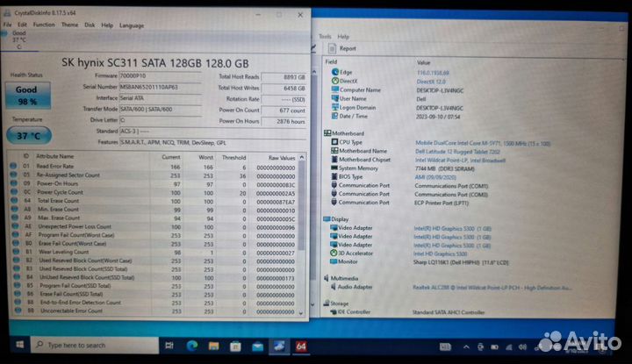Click the SMART list scrollbar up arrow

(x=301, y=157)
